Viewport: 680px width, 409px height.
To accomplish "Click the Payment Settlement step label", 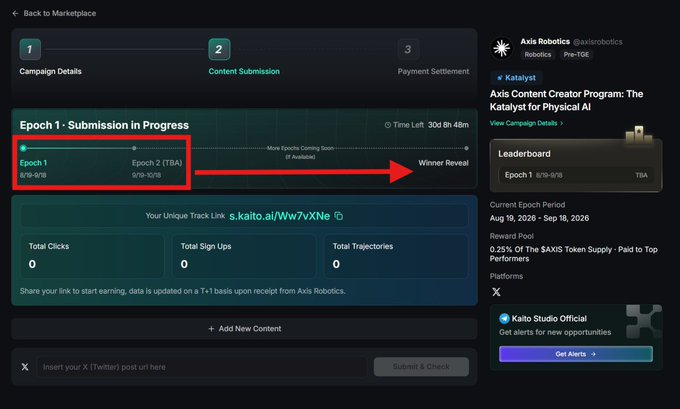I will click(x=433, y=71).
